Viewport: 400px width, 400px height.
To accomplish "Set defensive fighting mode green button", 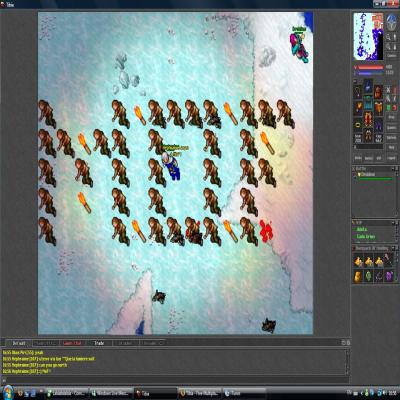I will [x=388, y=107].
